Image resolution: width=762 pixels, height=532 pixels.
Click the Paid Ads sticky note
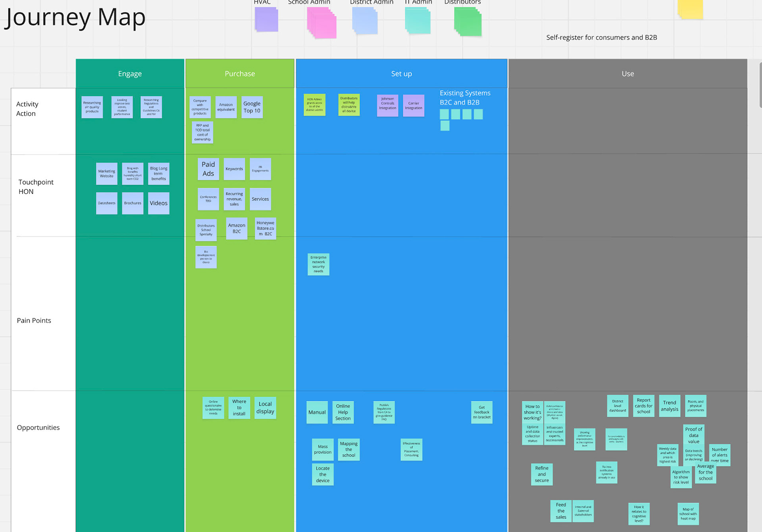[x=208, y=169]
